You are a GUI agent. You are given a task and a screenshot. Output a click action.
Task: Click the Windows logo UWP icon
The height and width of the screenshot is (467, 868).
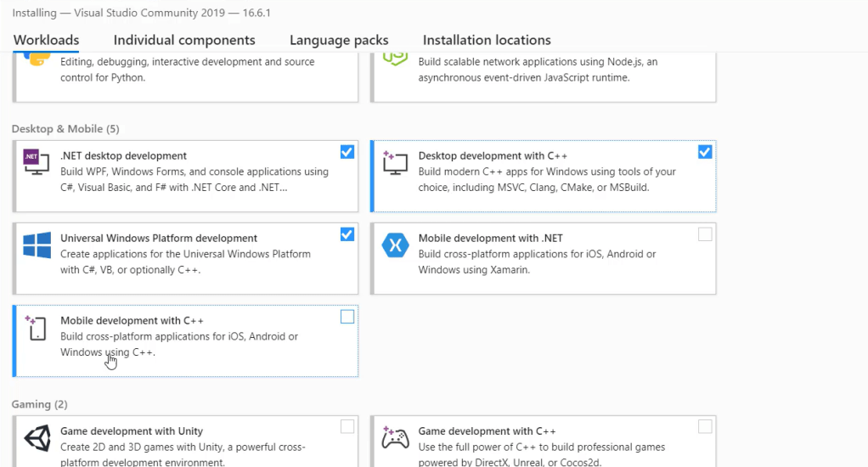click(x=37, y=245)
